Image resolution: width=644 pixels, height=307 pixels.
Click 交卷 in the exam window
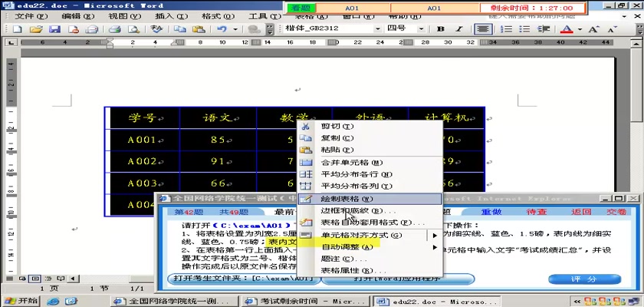pyautogui.click(x=616, y=212)
